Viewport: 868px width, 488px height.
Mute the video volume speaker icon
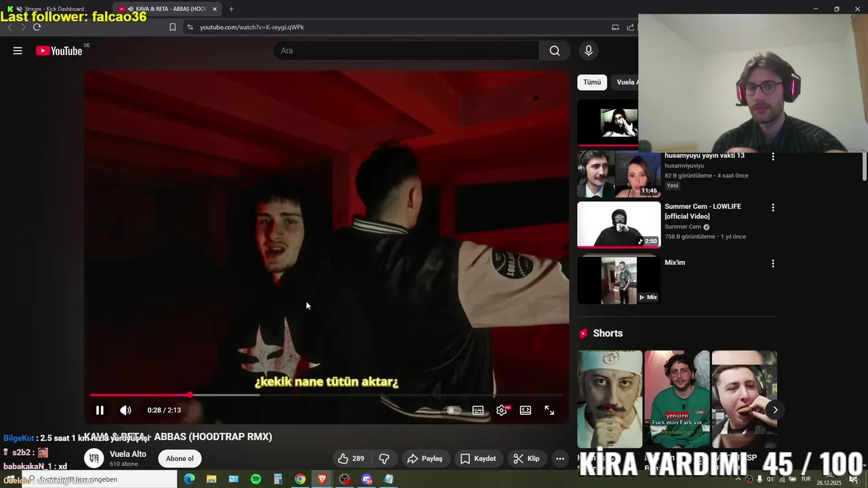(x=125, y=410)
